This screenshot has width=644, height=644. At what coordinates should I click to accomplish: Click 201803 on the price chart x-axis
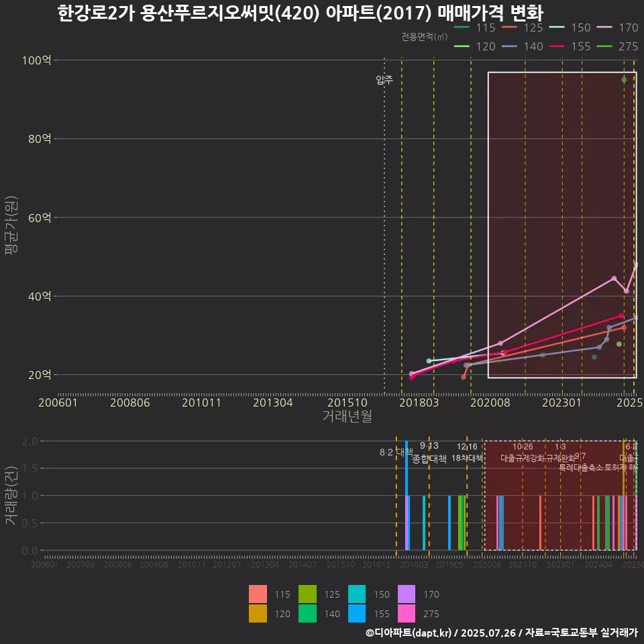tap(419, 402)
